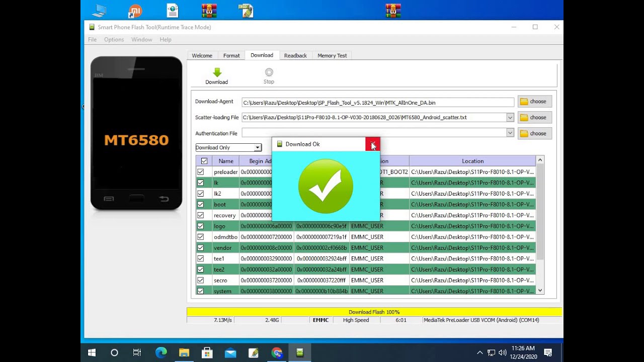
Task: Click the Download Ok dialog's small title icon
Action: pyautogui.click(x=280, y=144)
